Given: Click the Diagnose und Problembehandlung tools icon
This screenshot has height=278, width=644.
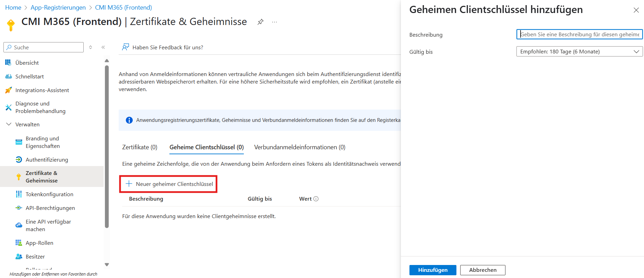Looking at the screenshot, I should [x=8, y=108].
